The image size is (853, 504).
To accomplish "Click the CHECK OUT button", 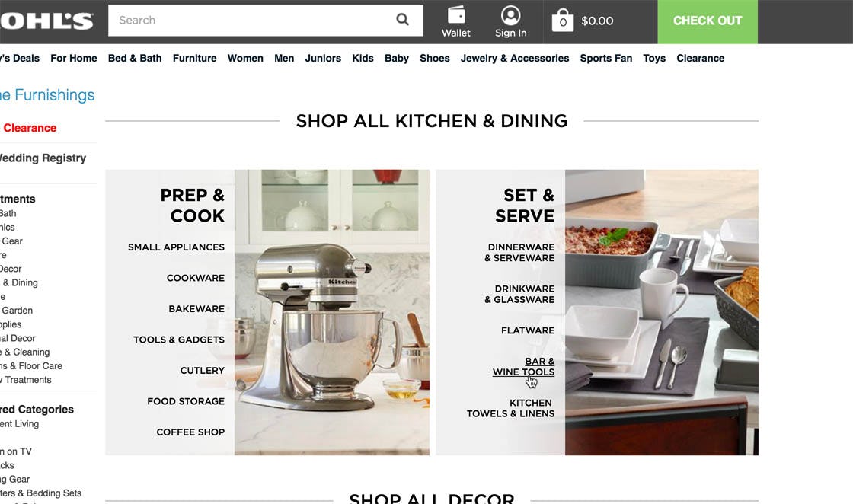I will click(x=708, y=21).
